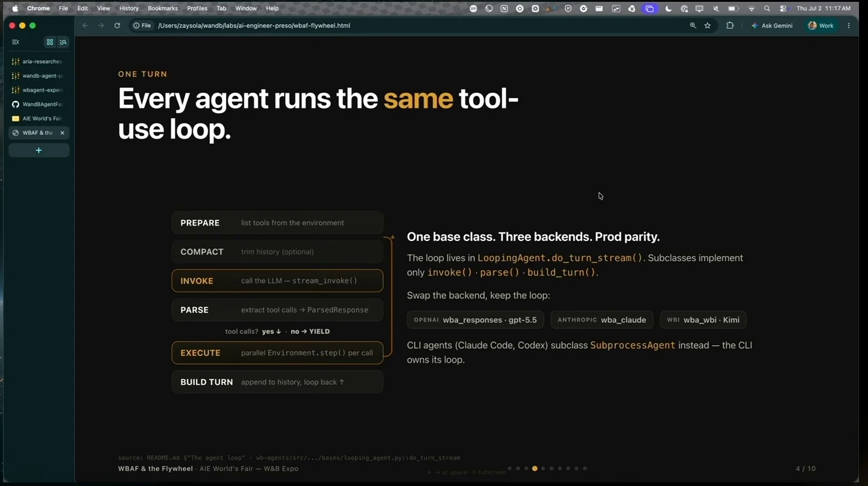Switch to wandb-agent tab
Viewport: 868px width, 486px height.
(x=39, y=76)
